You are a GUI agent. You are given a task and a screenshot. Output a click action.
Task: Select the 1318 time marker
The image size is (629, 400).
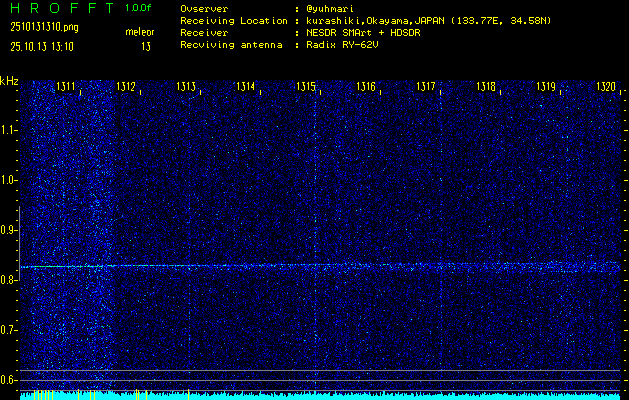pos(486,88)
